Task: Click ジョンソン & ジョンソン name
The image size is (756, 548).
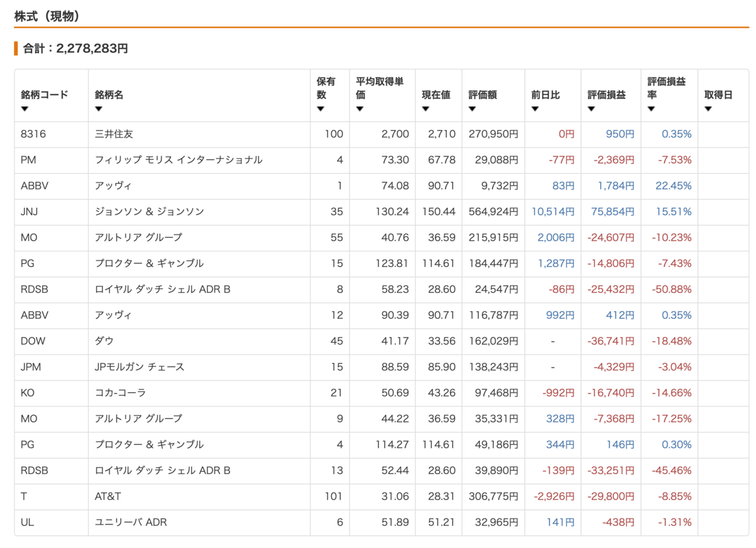Action: click(149, 212)
